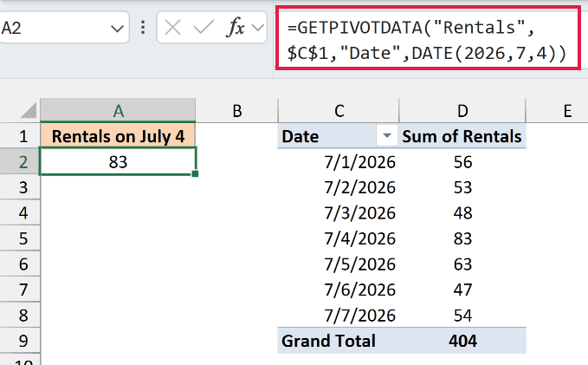The width and height of the screenshot is (588, 365).
Task: Click the rentals value 56
Action: (x=462, y=162)
